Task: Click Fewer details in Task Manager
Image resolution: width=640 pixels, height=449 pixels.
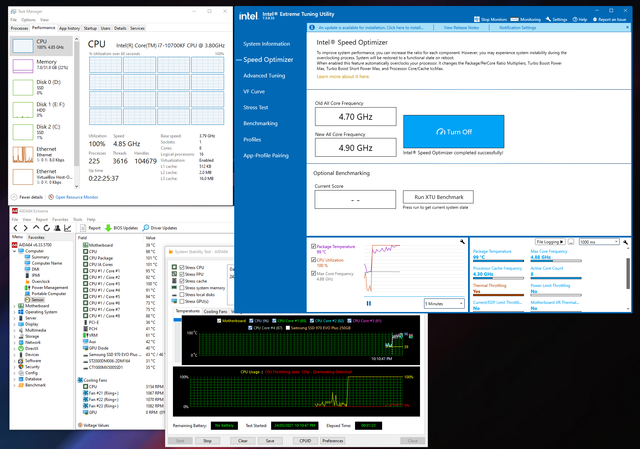Action: (x=27, y=197)
